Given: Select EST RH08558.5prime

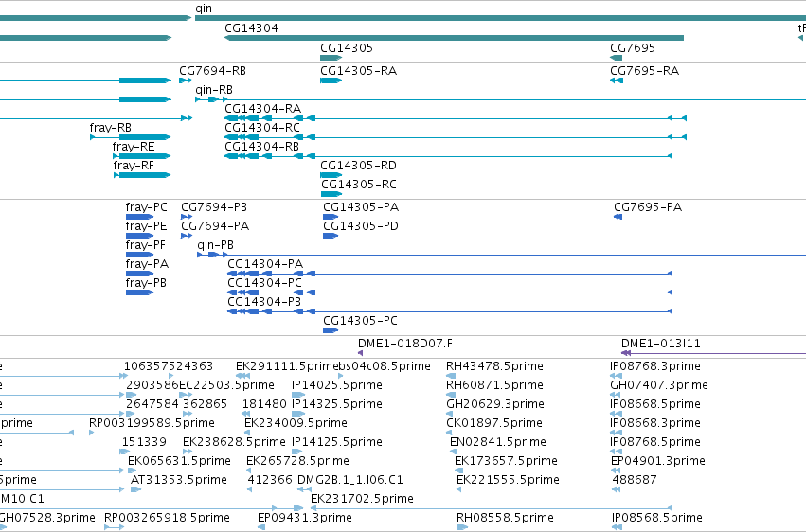Looking at the screenshot, I should (x=505, y=518).
